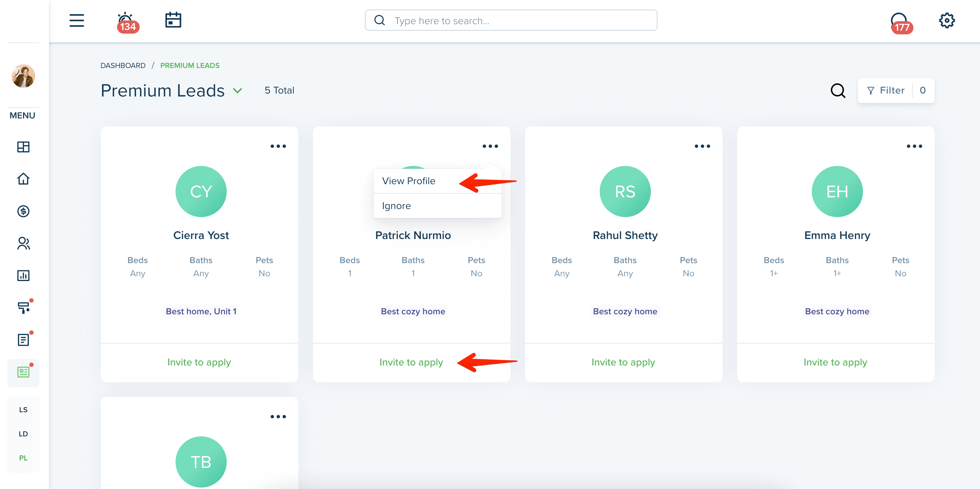Image resolution: width=980 pixels, height=489 pixels.
Task: Expand the Premium Leads title dropdown chevron
Action: point(237,91)
